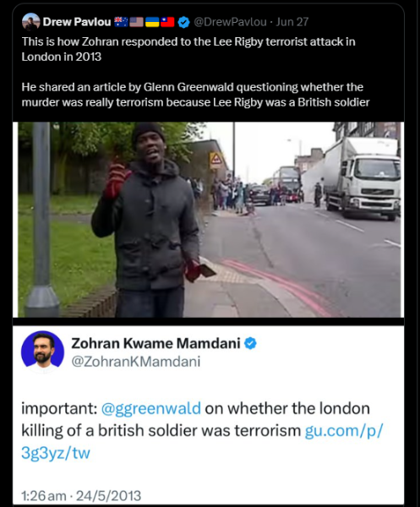This screenshot has height=507, width=420.
Task: Click the blue verified badge beside Drew Pavlou
Action: tap(183, 22)
